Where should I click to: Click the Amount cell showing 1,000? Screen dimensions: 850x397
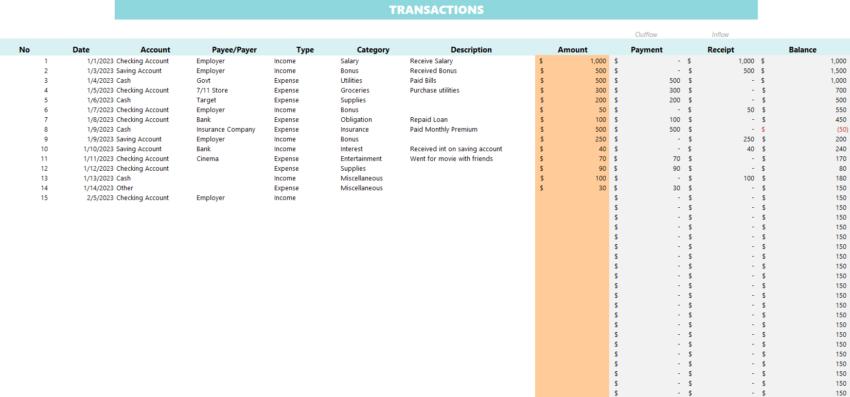tap(572, 61)
